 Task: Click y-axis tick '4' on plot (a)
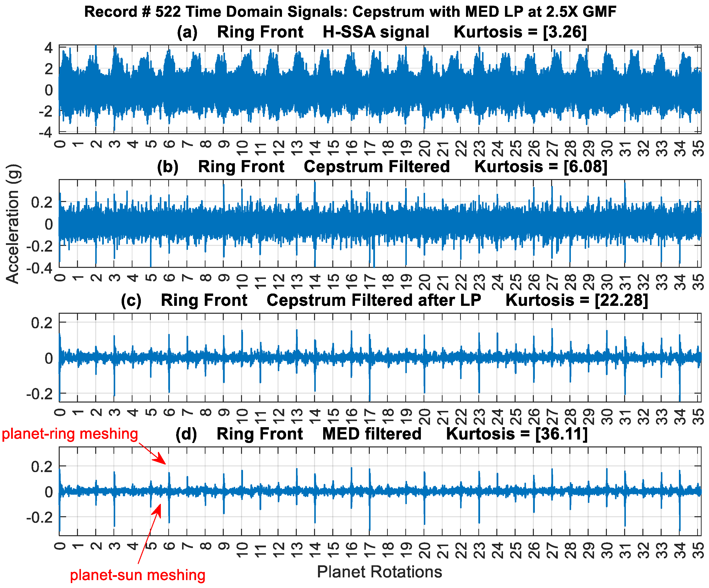[x=49, y=48]
